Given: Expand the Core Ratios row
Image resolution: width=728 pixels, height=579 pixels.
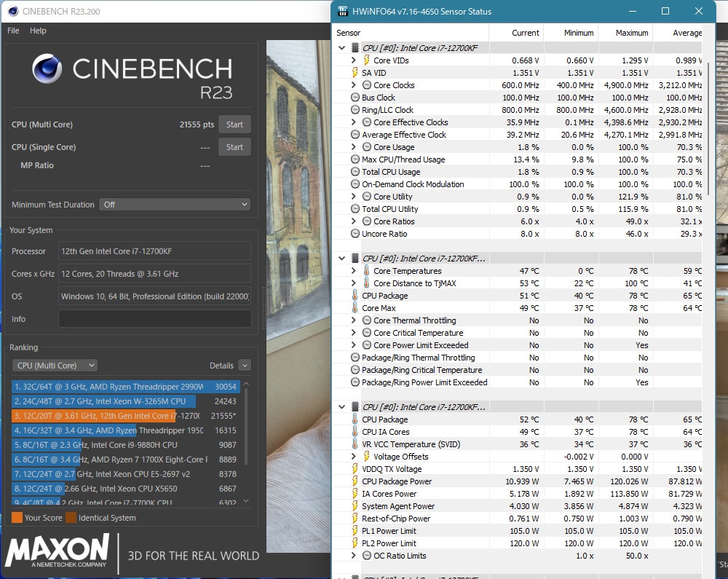Looking at the screenshot, I should click(x=353, y=221).
